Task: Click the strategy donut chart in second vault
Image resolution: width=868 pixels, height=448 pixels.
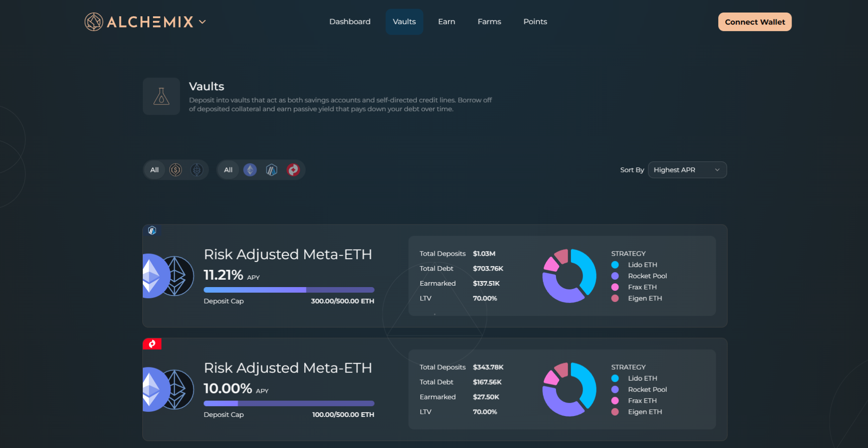Action: pos(569,390)
